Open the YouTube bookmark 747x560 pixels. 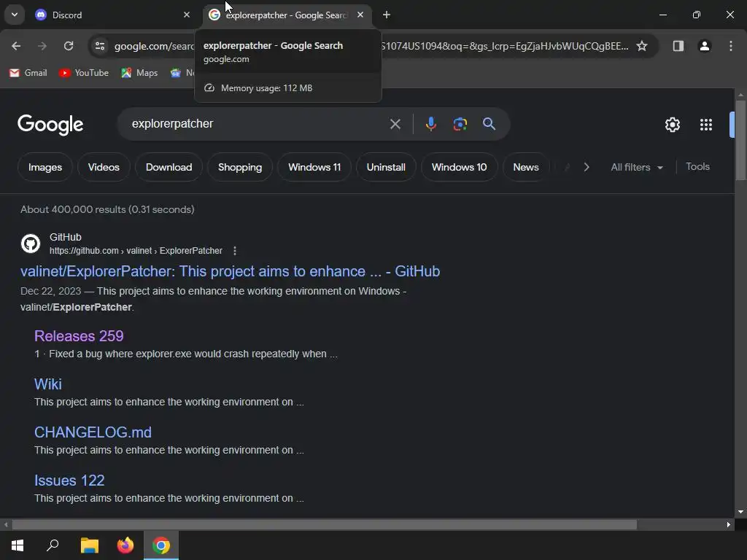pyautogui.click(x=84, y=73)
